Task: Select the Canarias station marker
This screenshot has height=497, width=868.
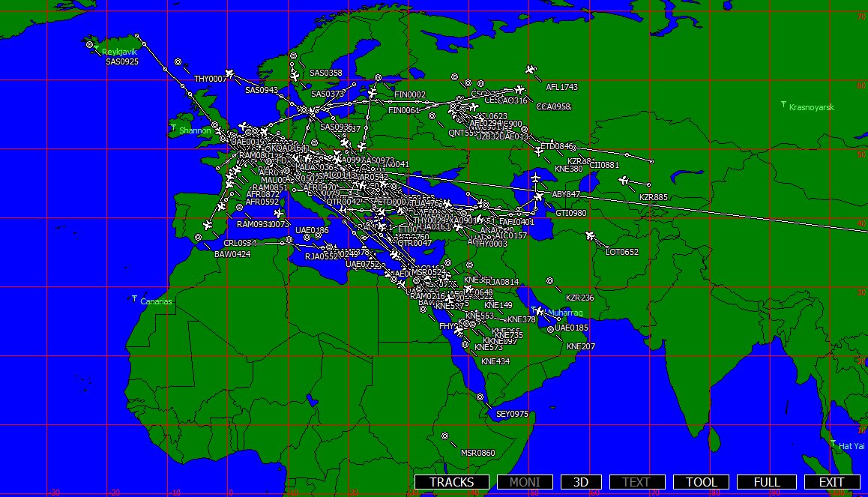Action: pyautogui.click(x=134, y=299)
